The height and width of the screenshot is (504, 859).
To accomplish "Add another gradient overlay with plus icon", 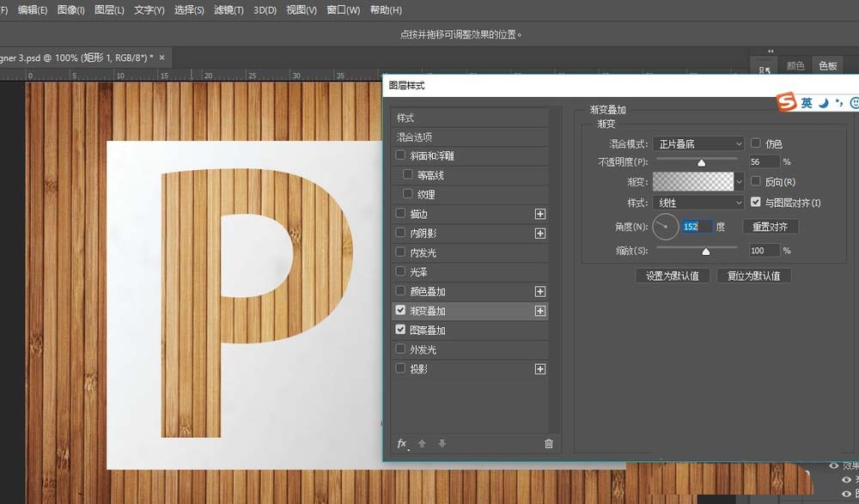I will pos(540,311).
